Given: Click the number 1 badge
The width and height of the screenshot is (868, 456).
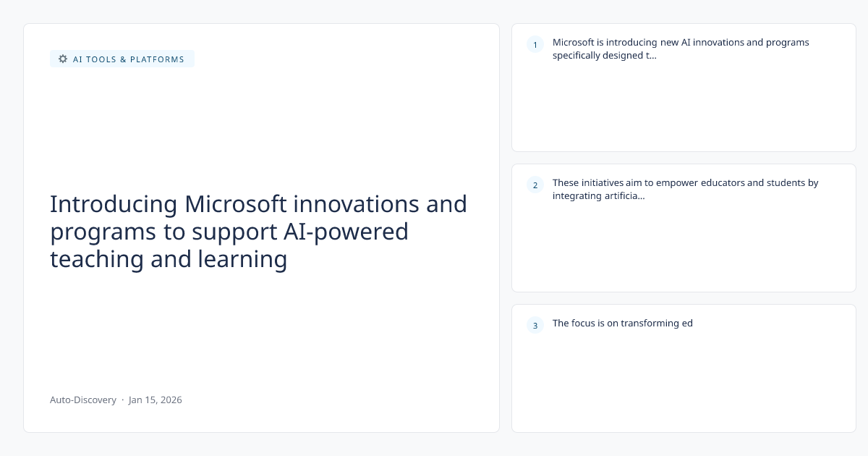Looking at the screenshot, I should click(535, 45).
